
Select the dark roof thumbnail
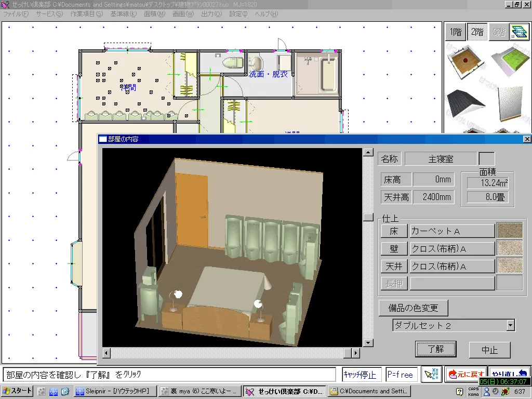[463, 105]
